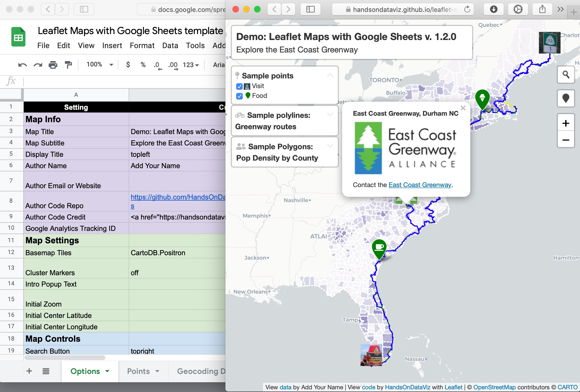Click the close button on Durham NC popup
Screen dimensions: 580x392
click(x=463, y=108)
